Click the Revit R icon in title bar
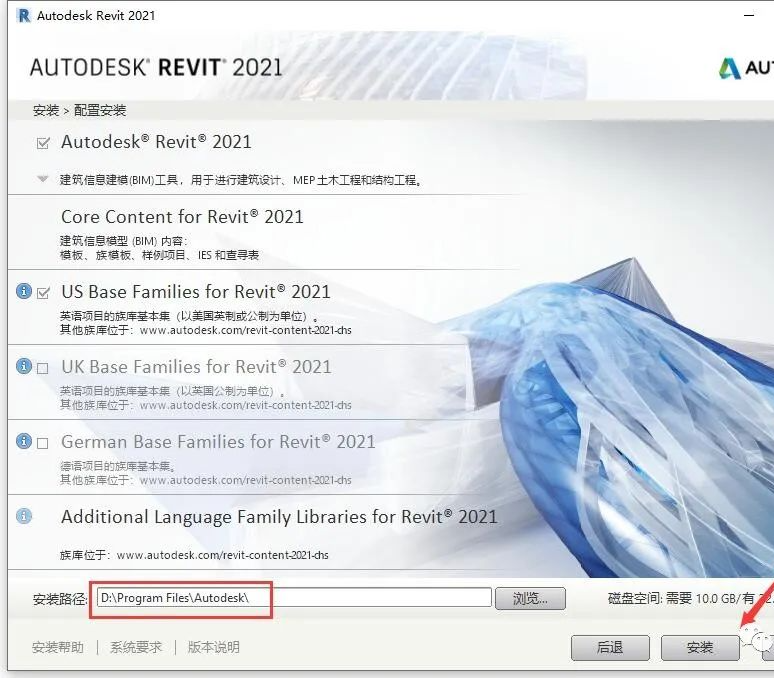The width and height of the screenshot is (774, 678). [23, 15]
